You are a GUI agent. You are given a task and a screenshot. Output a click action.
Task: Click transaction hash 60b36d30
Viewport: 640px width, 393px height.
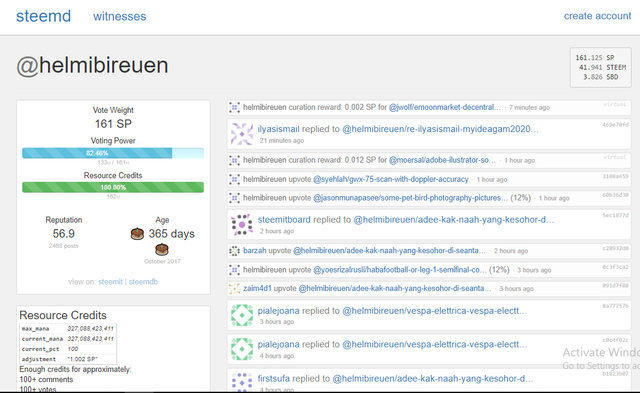615,195
